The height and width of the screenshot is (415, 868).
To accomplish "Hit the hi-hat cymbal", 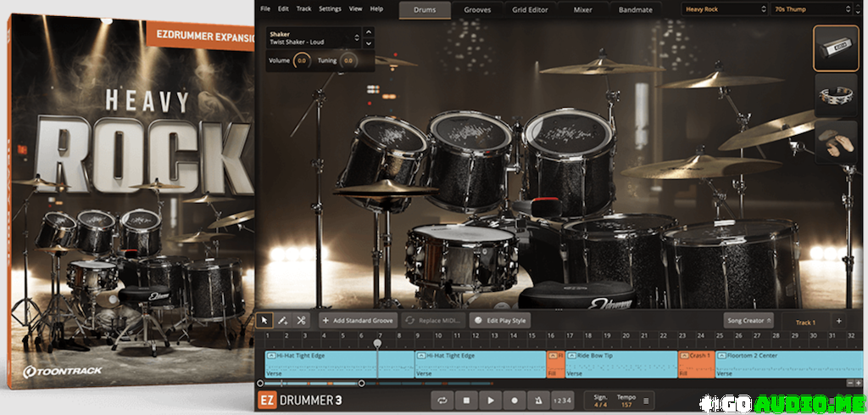I will 385,188.
